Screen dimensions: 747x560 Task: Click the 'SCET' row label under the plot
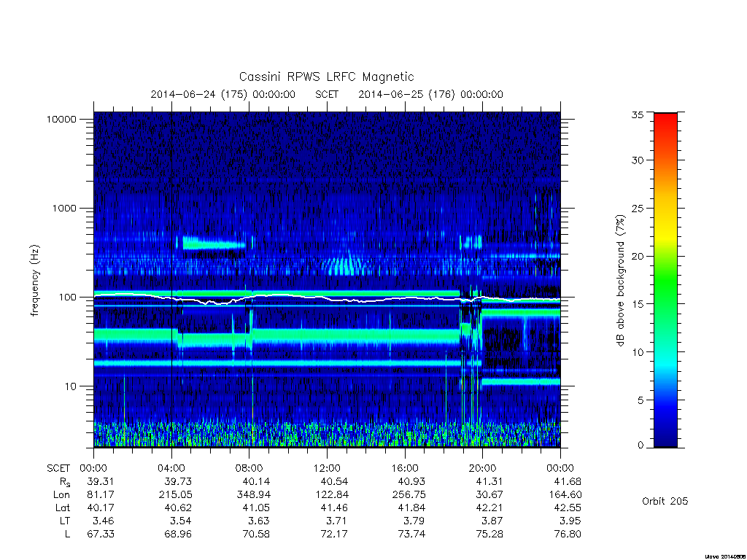[58, 468]
